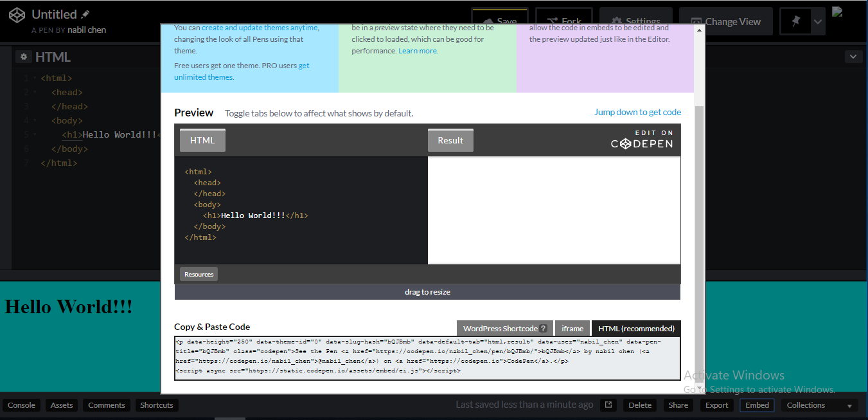Select the WordPress Shortcode tab

point(504,328)
